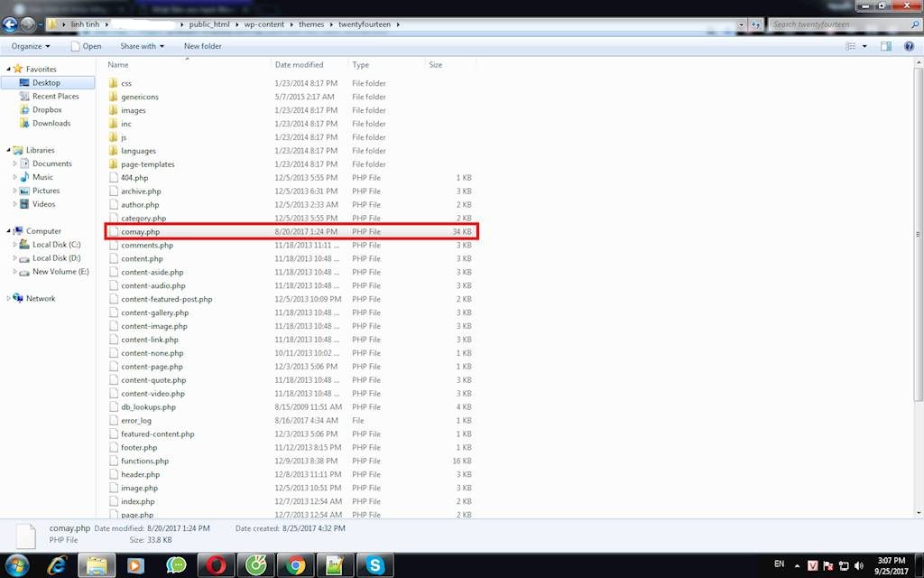Open the notepad app taskbar icon
Viewport: 924px width, 578px height.
pos(335,565)
